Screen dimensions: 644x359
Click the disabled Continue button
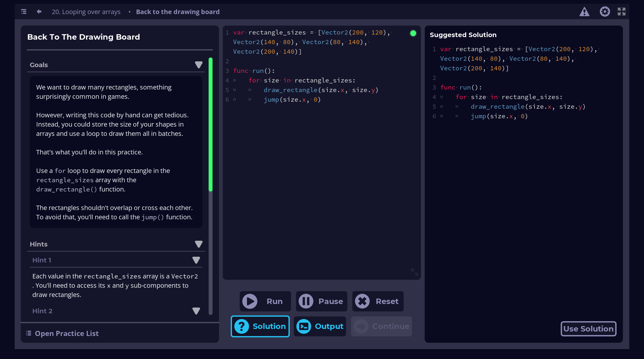tap(381, 326)
